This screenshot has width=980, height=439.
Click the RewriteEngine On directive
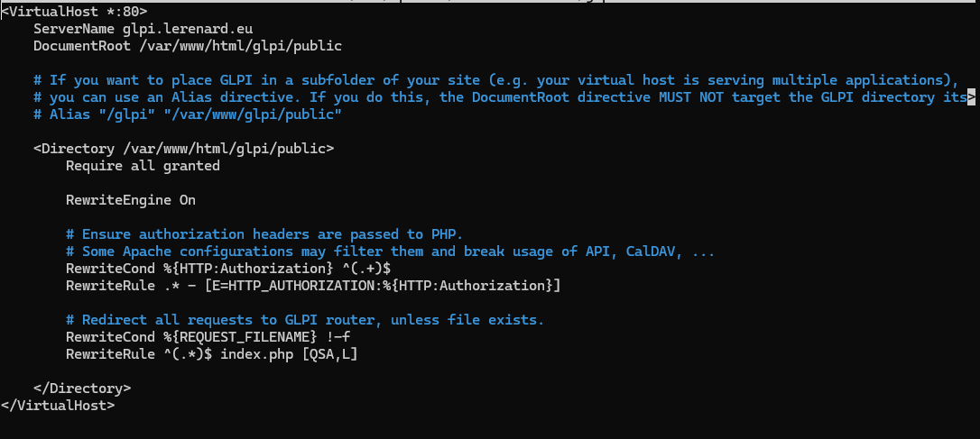130,200
